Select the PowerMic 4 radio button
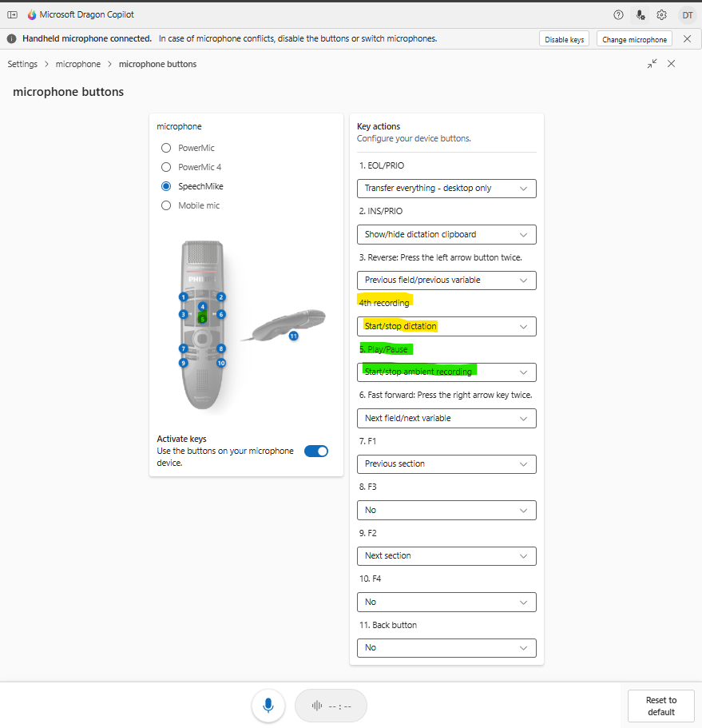This screenshot has height=728, width=702. pos(165,167)
